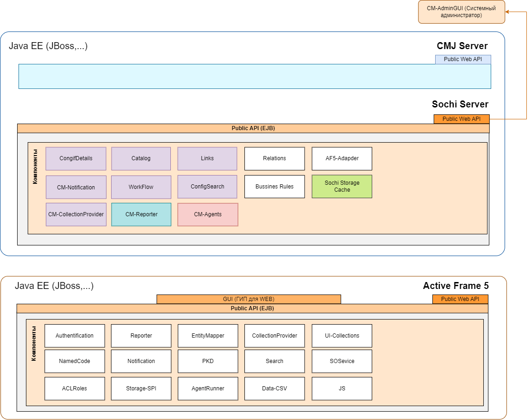This screenshot has width=531, height=420.
Task: Select the Authentification component
Action: (75, 336)
